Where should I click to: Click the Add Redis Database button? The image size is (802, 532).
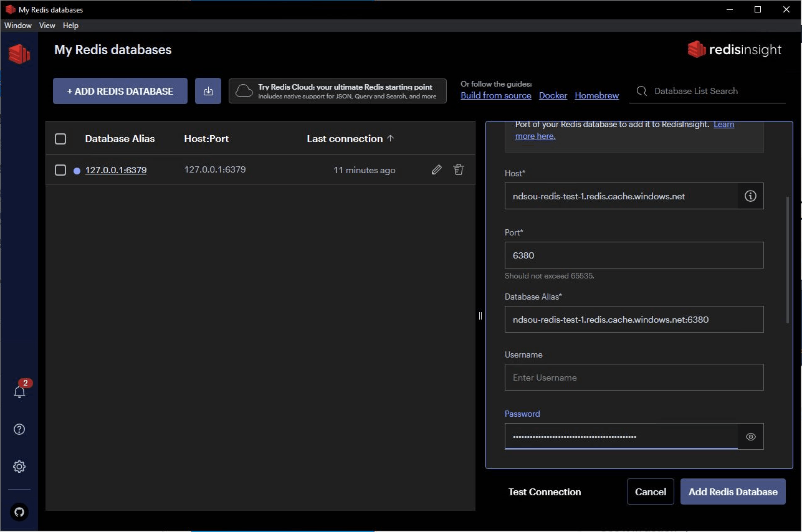(733, 492)
